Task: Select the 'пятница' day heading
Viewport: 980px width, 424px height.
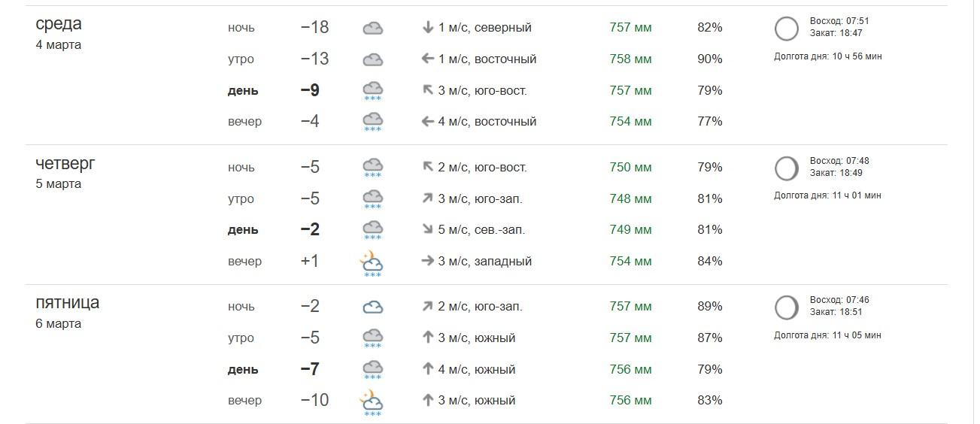Action: coord(67,303)
